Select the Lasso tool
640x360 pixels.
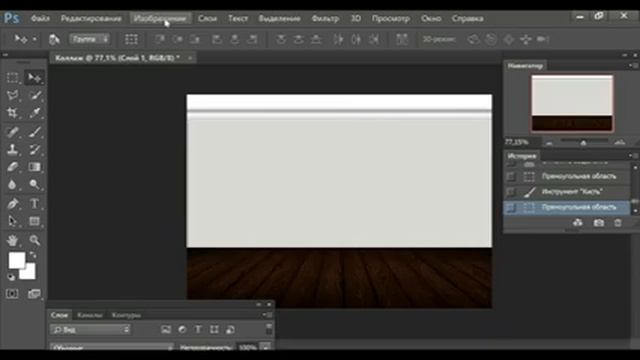point(12,95)
